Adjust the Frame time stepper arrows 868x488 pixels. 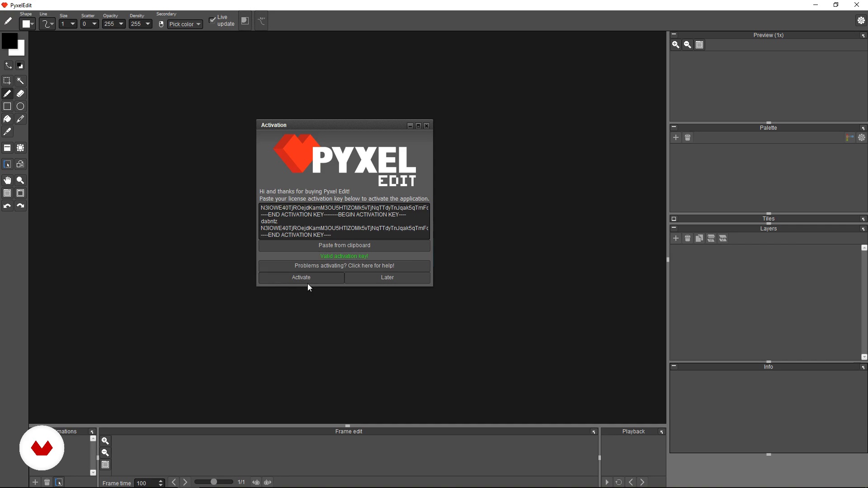point(160,483)
